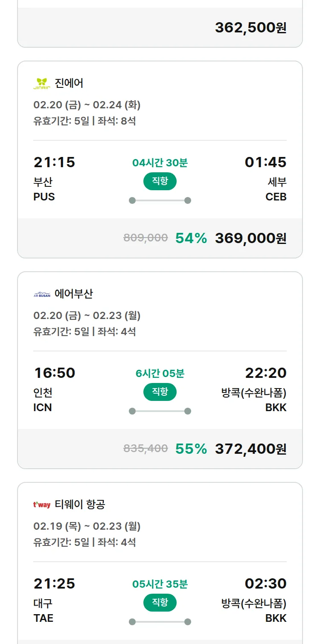Click the 02.19 (목) ~ 02.23 (월) dates
This screenshot has height=644, width=320.
point(87,526)
